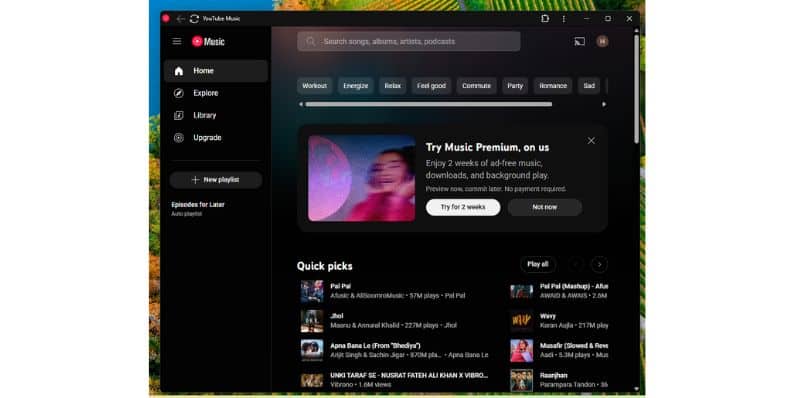
Task: Play Wavy song thumbnail
Action: pyautogui.click(x=522, y=321)
